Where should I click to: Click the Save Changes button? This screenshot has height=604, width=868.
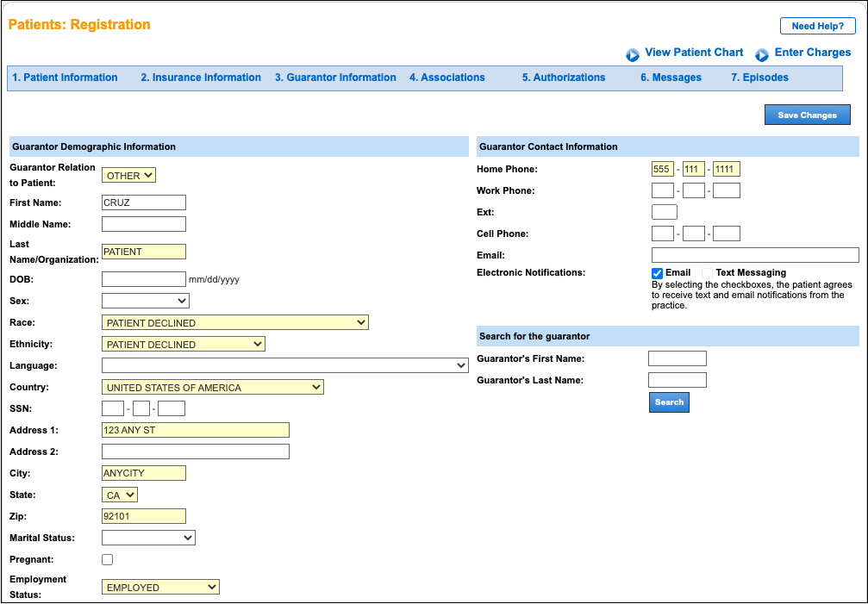tap(807, 114)
